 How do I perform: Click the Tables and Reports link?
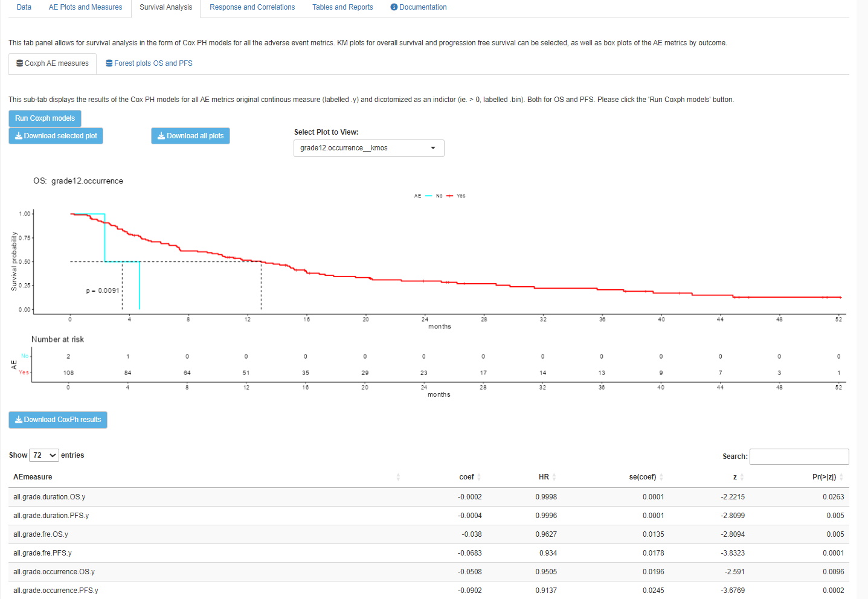click(342, 7)
